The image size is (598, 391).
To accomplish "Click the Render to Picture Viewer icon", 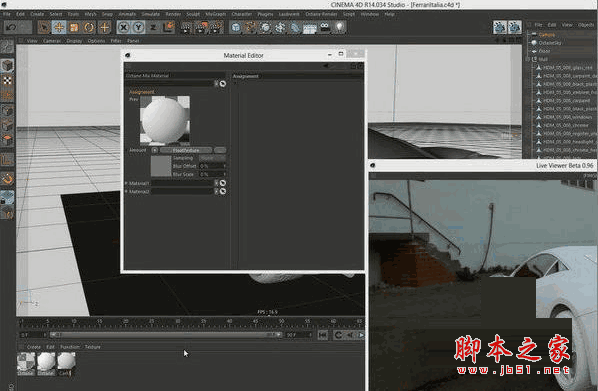I will pyautogui.click(x=201, y=27).
